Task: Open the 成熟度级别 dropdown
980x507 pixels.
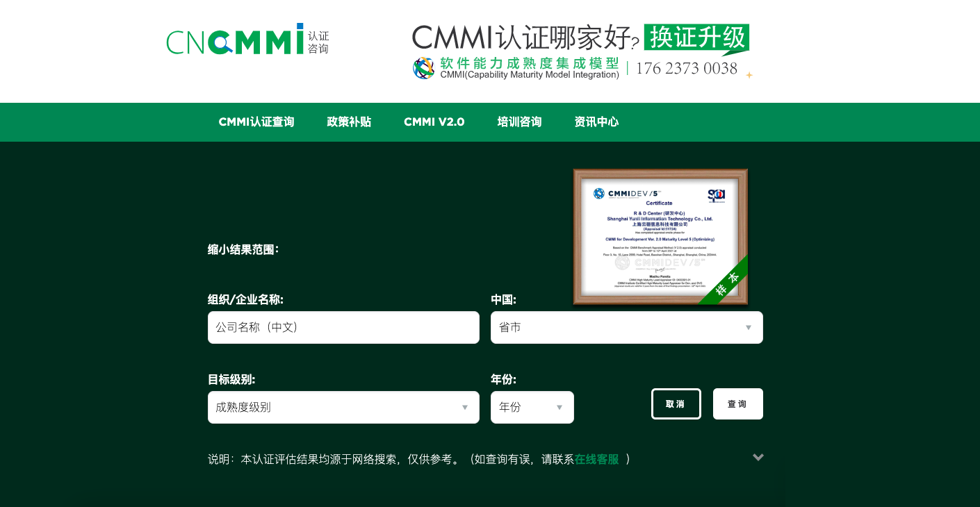Action: click(x=343, y=407)
